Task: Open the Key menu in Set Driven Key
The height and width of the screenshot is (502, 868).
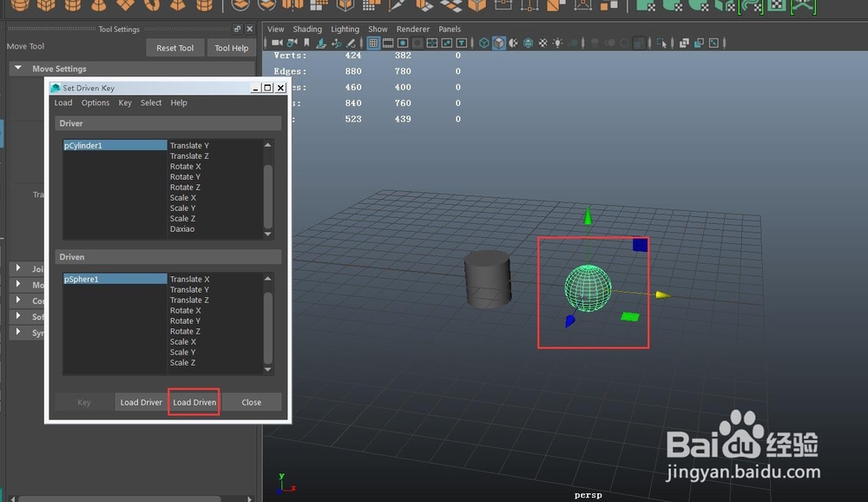Action: [x=125, y=102]
